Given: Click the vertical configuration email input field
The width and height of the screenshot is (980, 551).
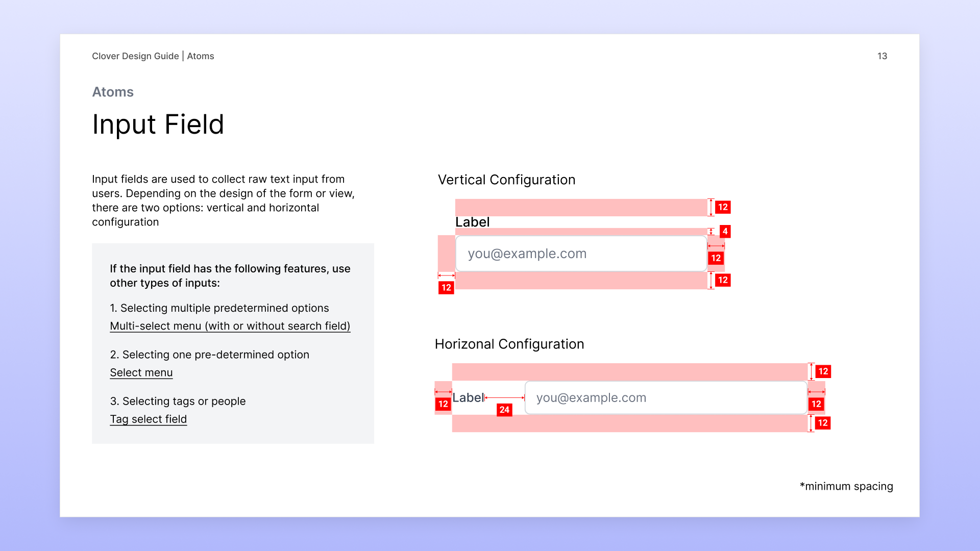Looking at the screenshot, I should pyautogui.click(x=581, y=254).
